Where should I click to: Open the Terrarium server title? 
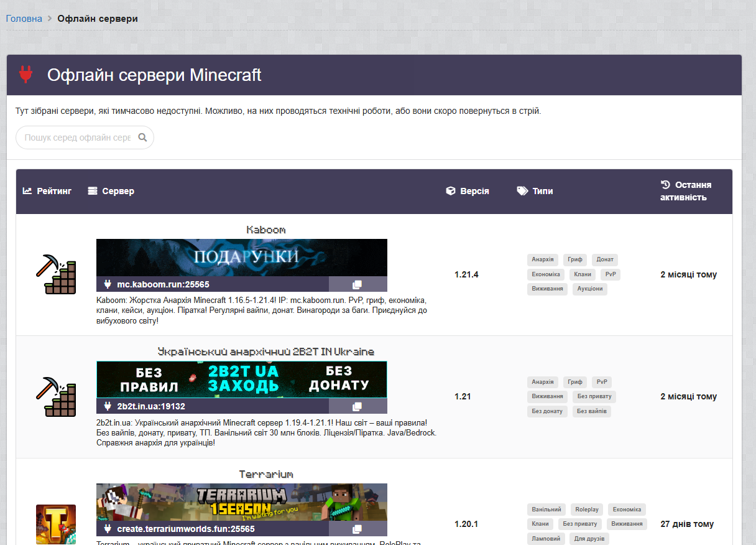click(x=266, y=474)
